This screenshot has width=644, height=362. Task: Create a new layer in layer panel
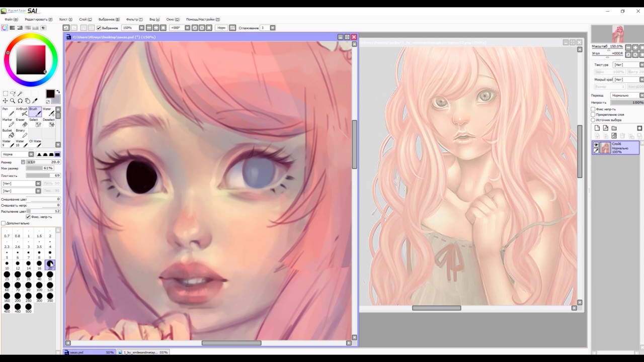(x=597, y=128)
